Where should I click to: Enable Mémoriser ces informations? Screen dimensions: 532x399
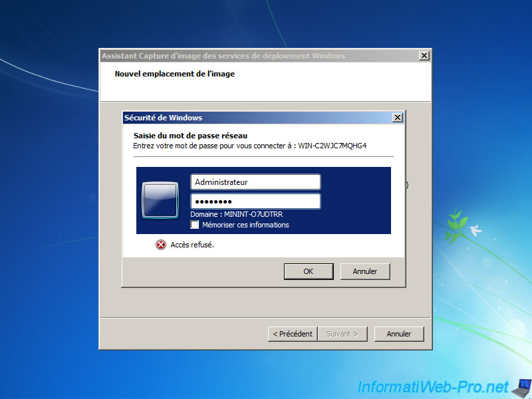click(195, 225)
